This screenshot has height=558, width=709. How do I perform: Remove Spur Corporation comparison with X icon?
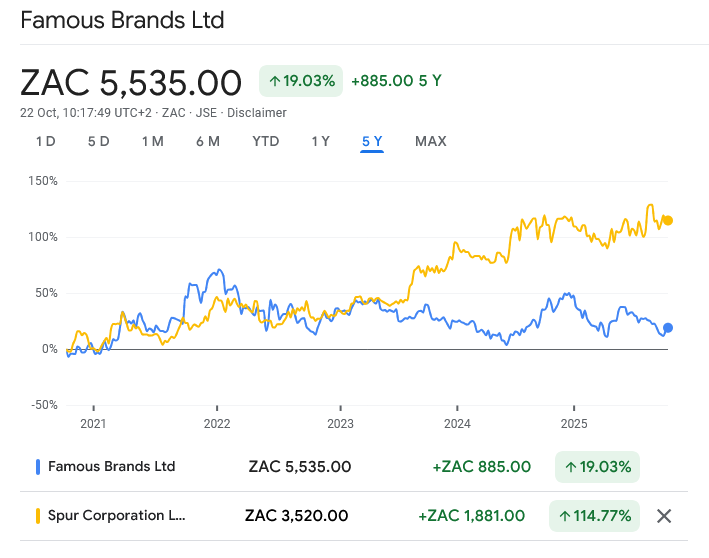click(664, 516)
